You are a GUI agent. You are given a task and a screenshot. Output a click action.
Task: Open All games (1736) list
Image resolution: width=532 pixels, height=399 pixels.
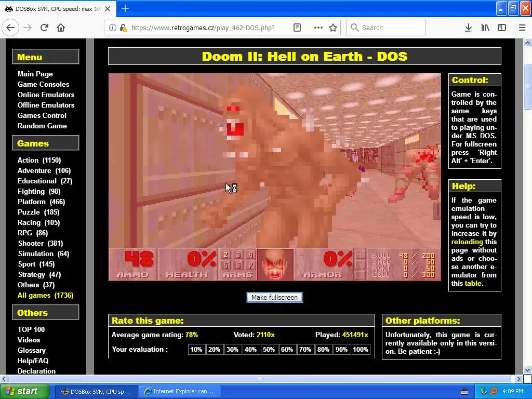[x=46, y=295]
